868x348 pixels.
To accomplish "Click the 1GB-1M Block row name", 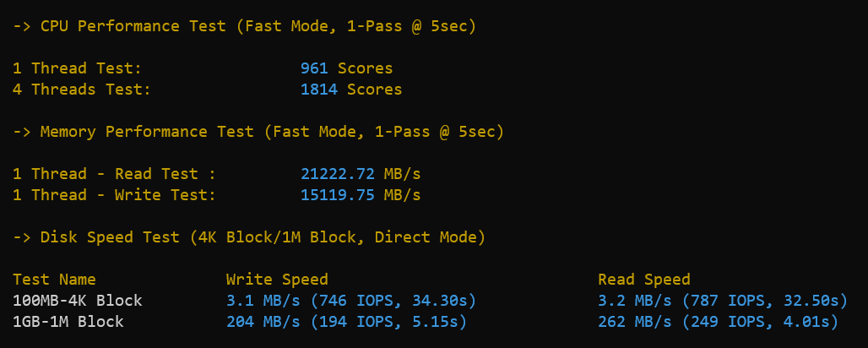I will tap(68, 322).
